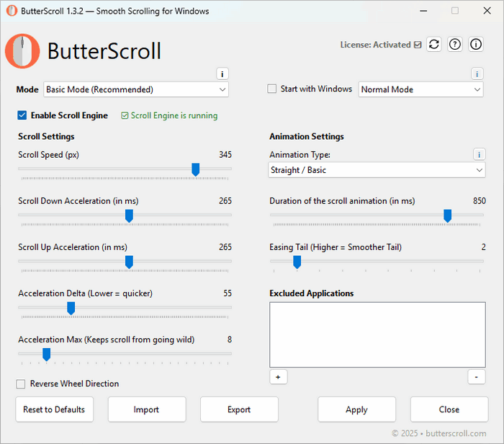The height and width of the screenshot is (444, 504).
Task: Disable the Enable Scroll Engine checkbox
Action: pyautogui.click(x=22, y=115)
